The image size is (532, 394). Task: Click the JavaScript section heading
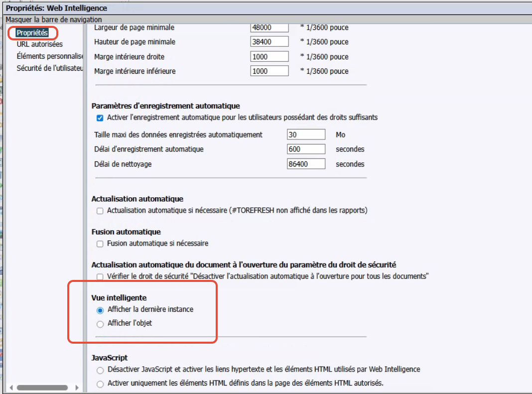[x=109, y=358]
